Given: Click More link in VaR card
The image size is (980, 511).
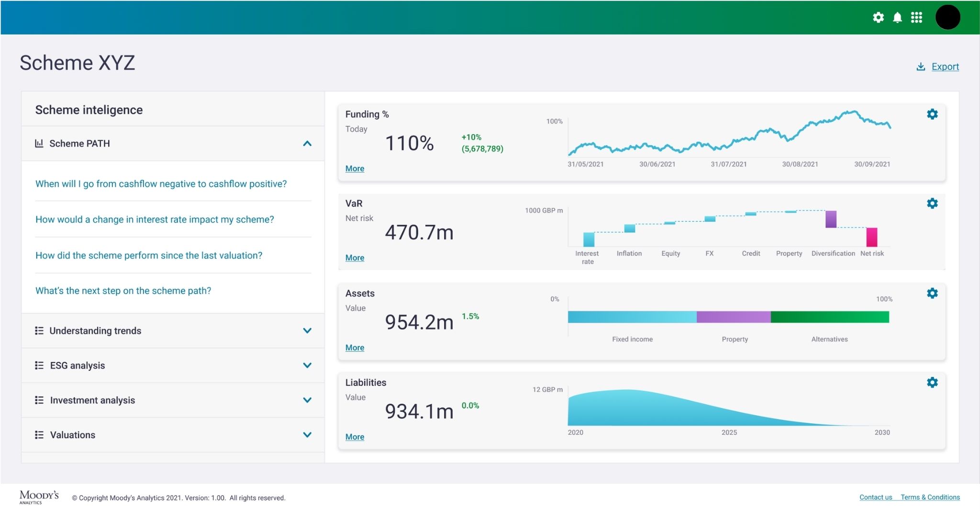Looking at the screenshot, I should (x=355, y=258).
